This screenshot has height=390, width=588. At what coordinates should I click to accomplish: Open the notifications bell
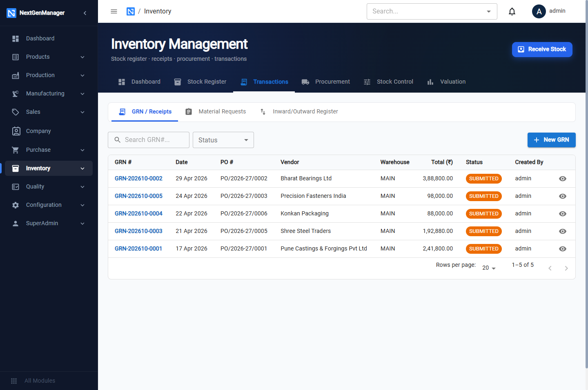(512, 11)
